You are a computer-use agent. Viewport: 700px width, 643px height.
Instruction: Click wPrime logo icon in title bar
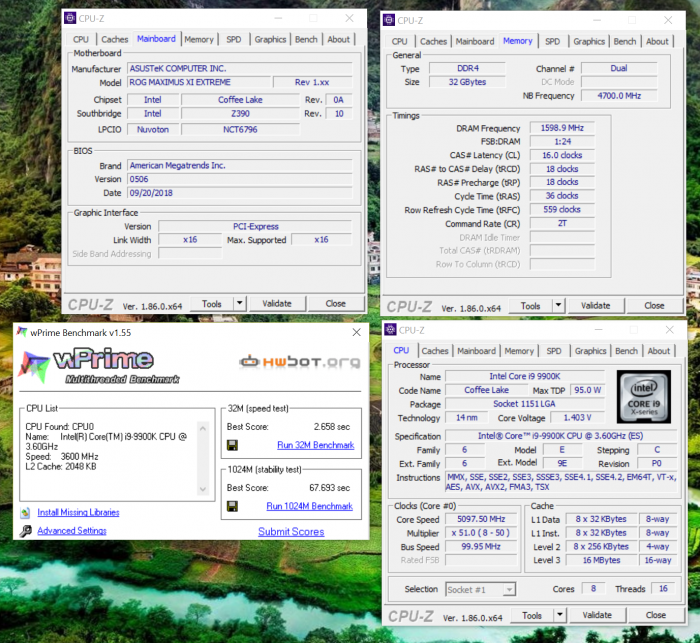21,332
